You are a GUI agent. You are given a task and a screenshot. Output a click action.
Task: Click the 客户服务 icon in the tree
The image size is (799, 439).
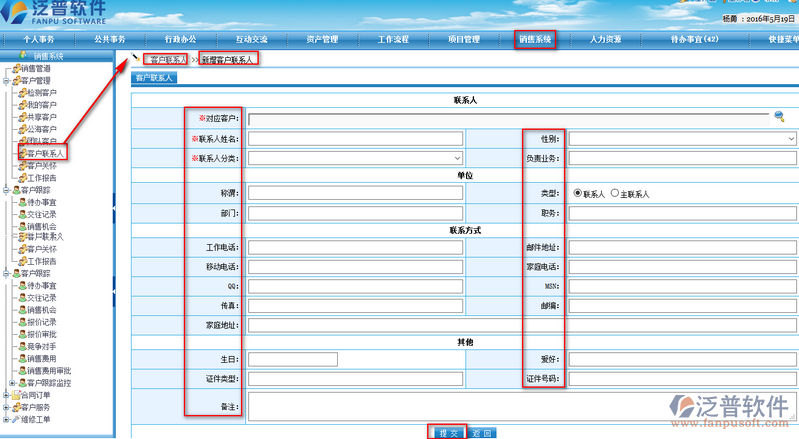(x=16, y=407)
